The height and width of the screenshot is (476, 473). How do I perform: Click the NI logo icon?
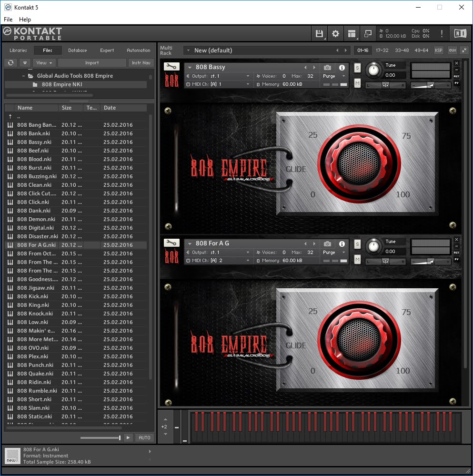point(460,33)
